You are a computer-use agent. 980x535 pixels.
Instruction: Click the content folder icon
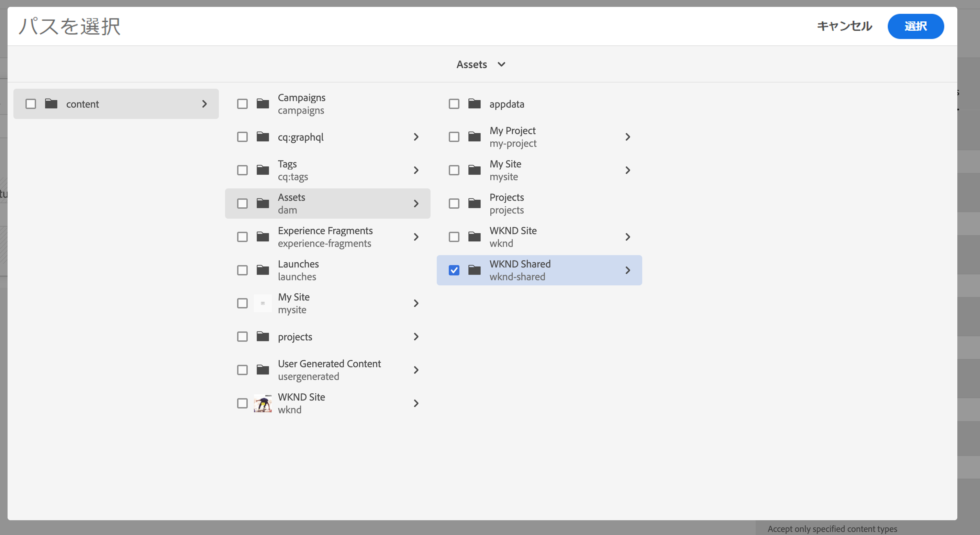[x=51, y=103]
